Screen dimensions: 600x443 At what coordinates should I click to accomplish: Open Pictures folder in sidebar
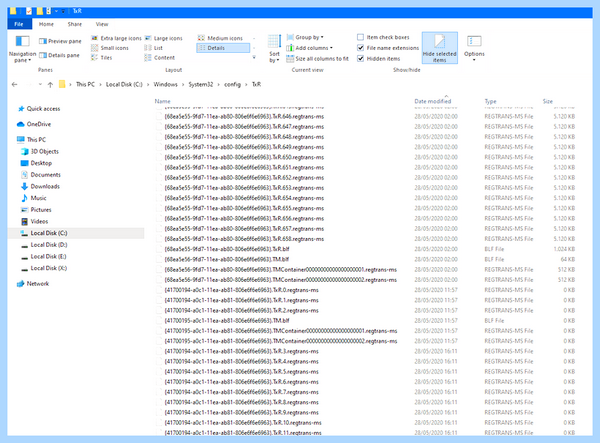[x=36, y=210]
